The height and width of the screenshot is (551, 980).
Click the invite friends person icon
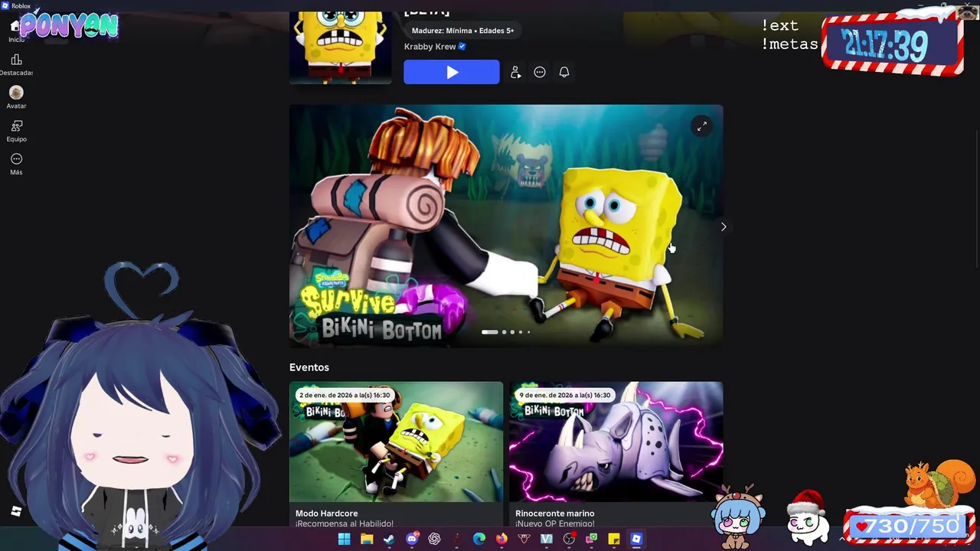[x=515, y=72]
